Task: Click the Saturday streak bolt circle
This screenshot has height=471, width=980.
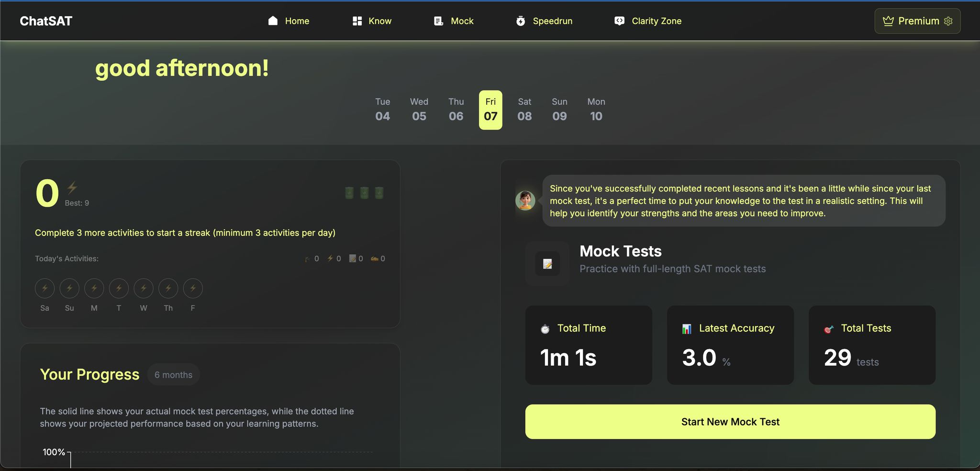Action: click(45, 288)
